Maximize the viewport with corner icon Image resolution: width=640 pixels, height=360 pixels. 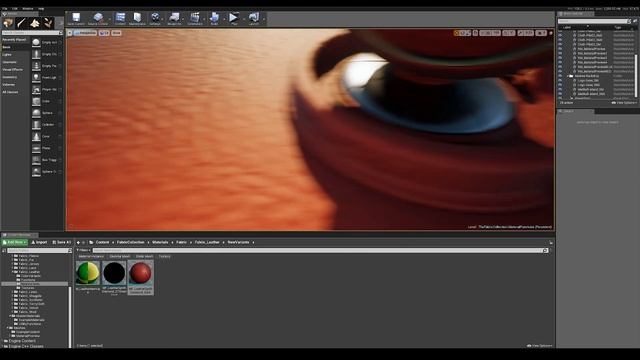coord(551,33)
